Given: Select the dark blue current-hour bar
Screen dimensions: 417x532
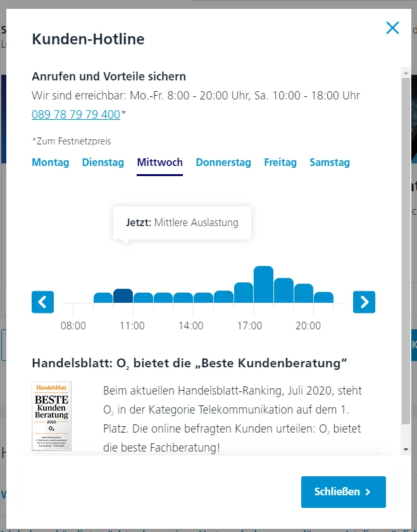Looking at the screenshot, I should (x=123, y=296).
